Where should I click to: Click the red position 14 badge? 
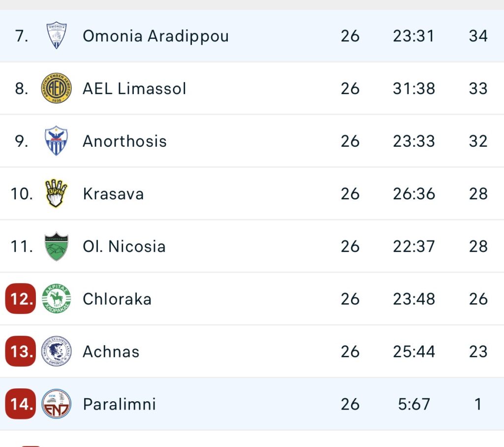(x=21, y=404)
